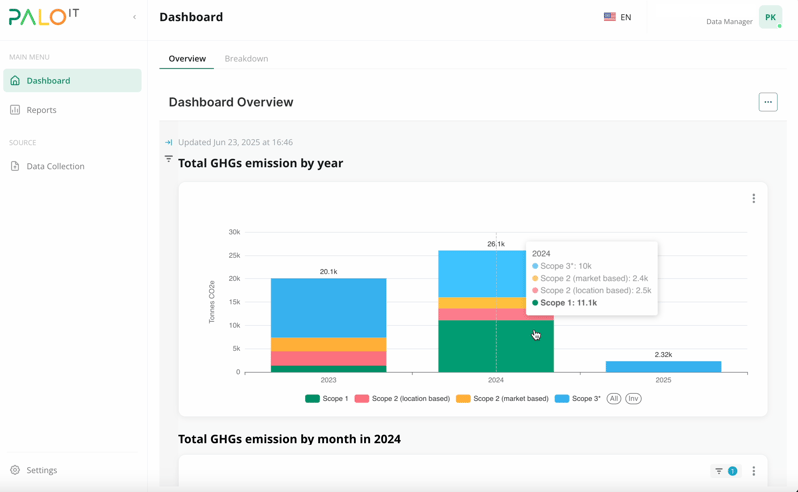Image resolution: width=798 pixels, height=492 pixels.
Task: Switch to the Breakdown tab
Action: [x=246, y=59]
